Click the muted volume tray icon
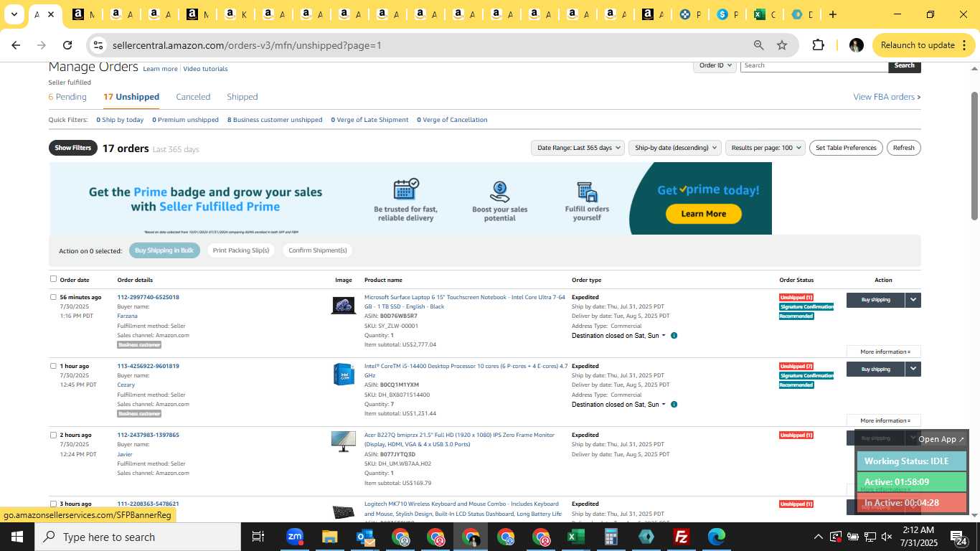 click(x=887, y=537)
